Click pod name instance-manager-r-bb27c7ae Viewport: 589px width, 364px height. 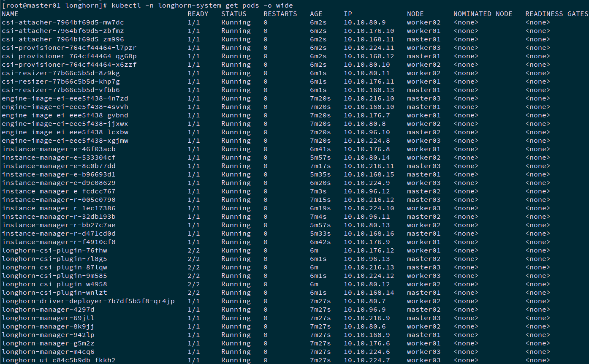click(59, 225)
